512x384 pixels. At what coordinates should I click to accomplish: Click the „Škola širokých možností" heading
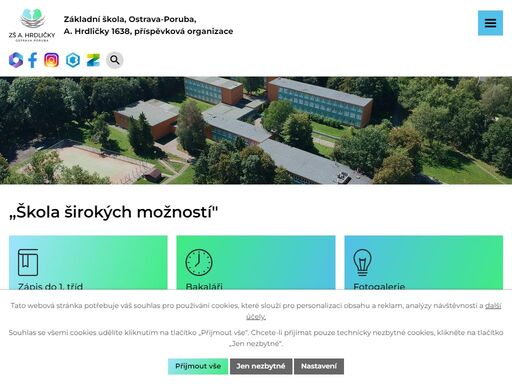[x=113, y=212]
